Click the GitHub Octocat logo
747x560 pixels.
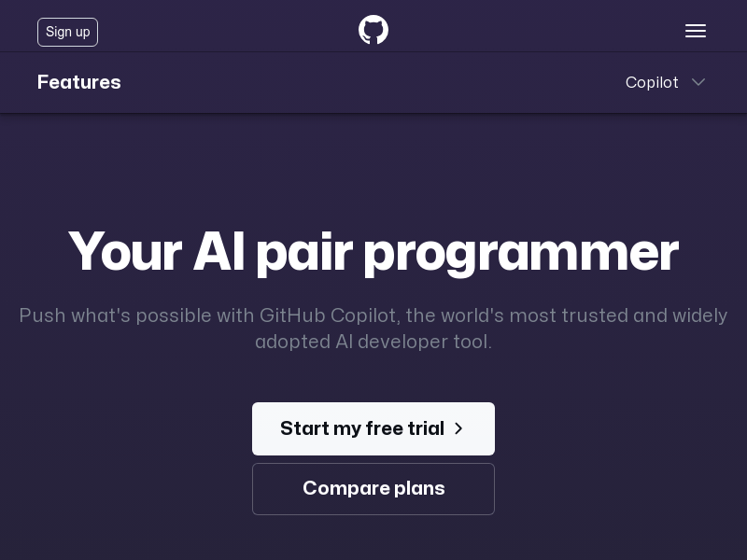click(373, 30)
